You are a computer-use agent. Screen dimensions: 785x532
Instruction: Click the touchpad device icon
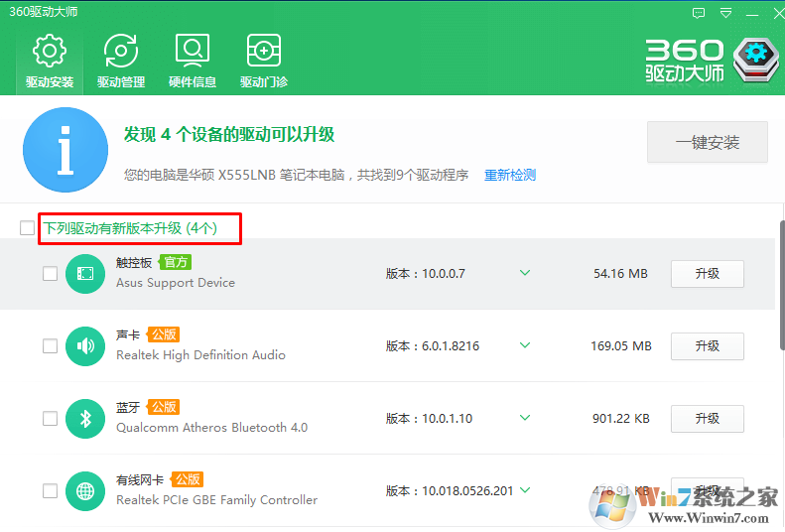(85, 274)
